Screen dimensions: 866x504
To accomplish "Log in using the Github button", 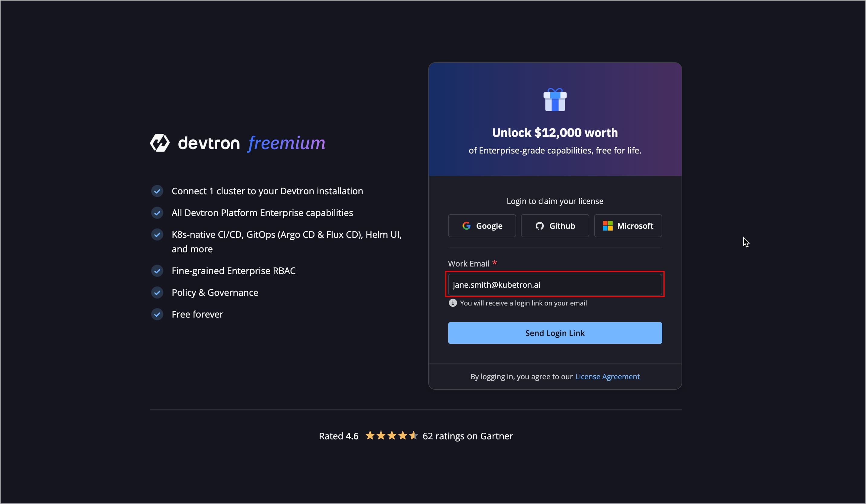I will coord(555,226).
